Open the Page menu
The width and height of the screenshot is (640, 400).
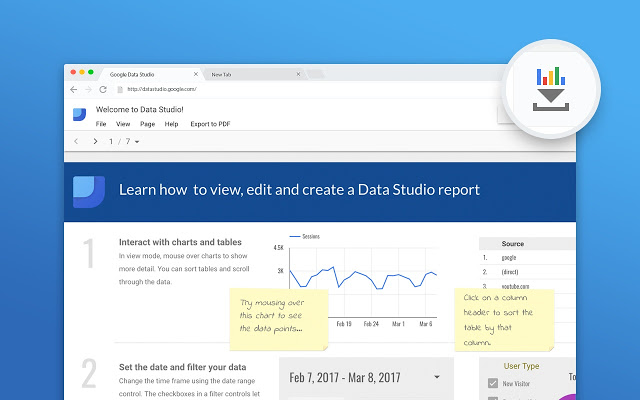pyautogui.click(x=147, y=124)
